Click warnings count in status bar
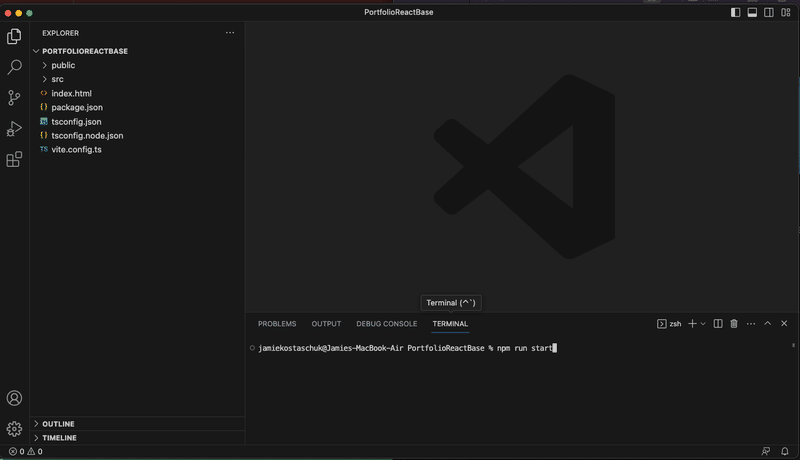 click(x=35, y=451)
